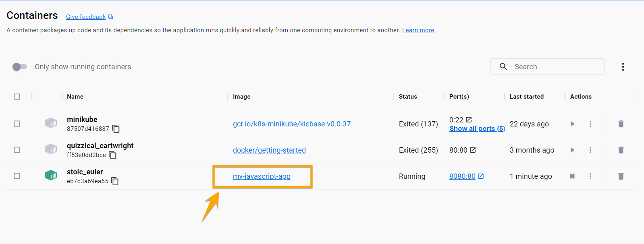Stop the running stoic_euler container
The width and height of the screenshot is (644, 244).
[x=572, y=176]
